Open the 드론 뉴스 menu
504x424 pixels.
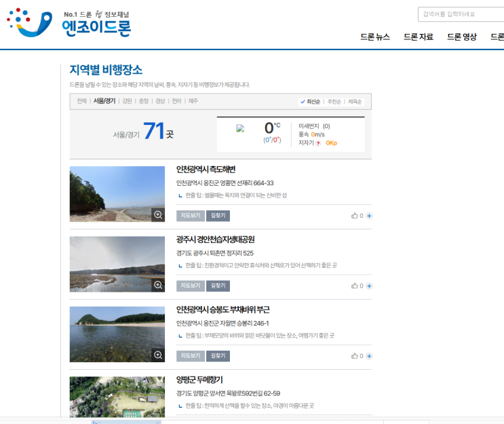tap(375, 37)
